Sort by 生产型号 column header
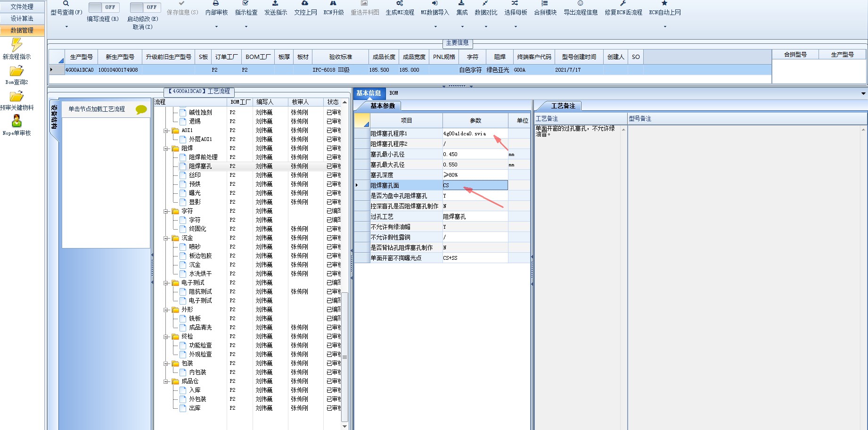Image resolution: width=868 pixels, height=430 pixels. click(81, 57)
